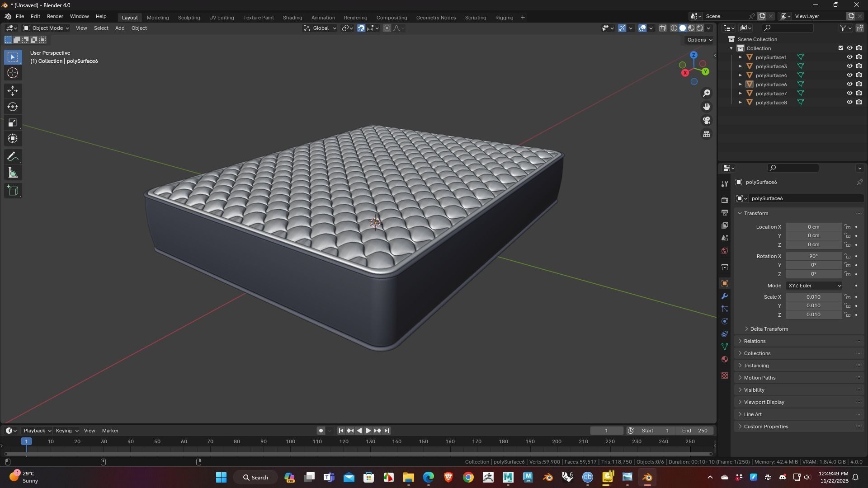
Task: Select the Cursor tool in the toolbar
Action: click(13, 73)
